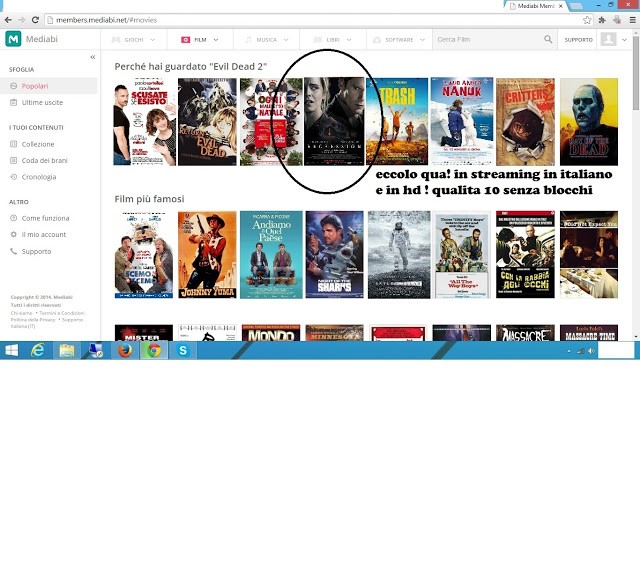
Task: Open the Ogni maledetto Natale poster
Action: pos(271,122)
